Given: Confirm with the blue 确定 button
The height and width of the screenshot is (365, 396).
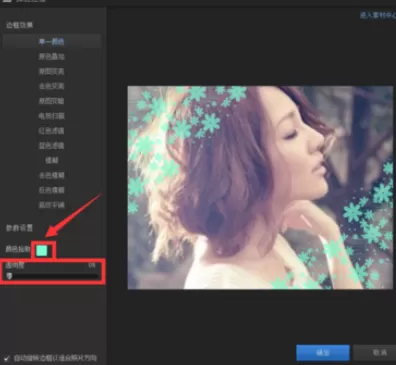Looking at the screenshot, I should tap(323, 352).
